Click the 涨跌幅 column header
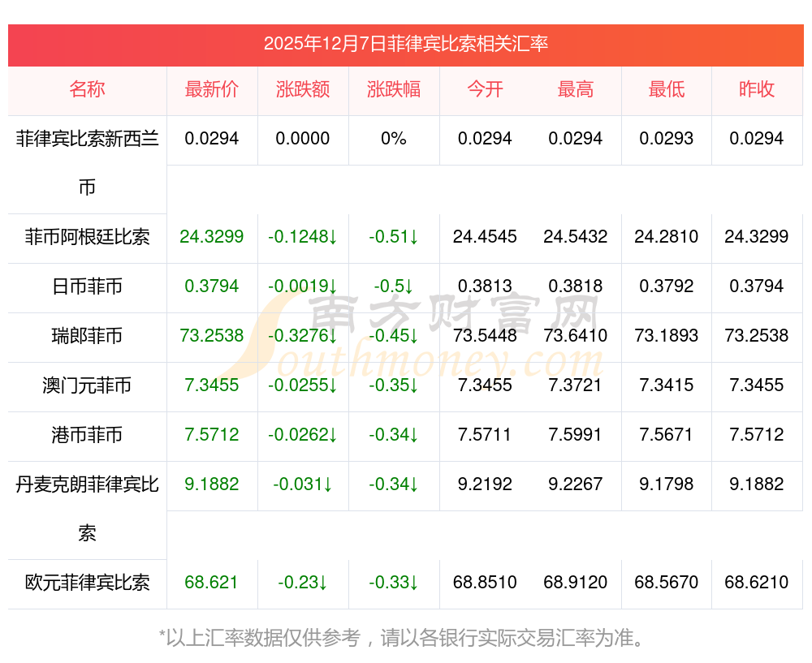Image resolution: width=812 pixels, height=663 pixels. tap(394, 89)
